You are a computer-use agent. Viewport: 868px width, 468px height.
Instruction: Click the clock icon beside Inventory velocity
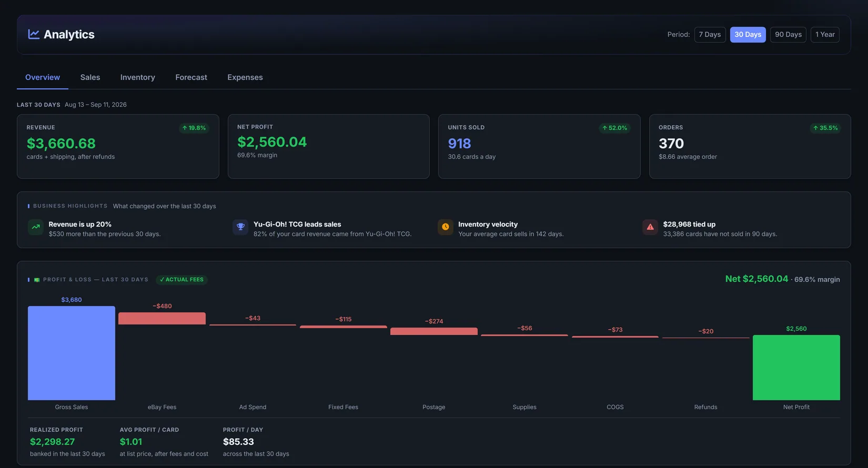click(x=446, y=227)
